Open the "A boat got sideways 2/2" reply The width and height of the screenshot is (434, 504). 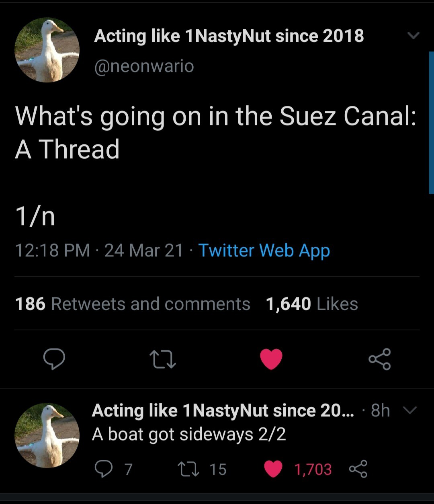click(x=189, y=434)
